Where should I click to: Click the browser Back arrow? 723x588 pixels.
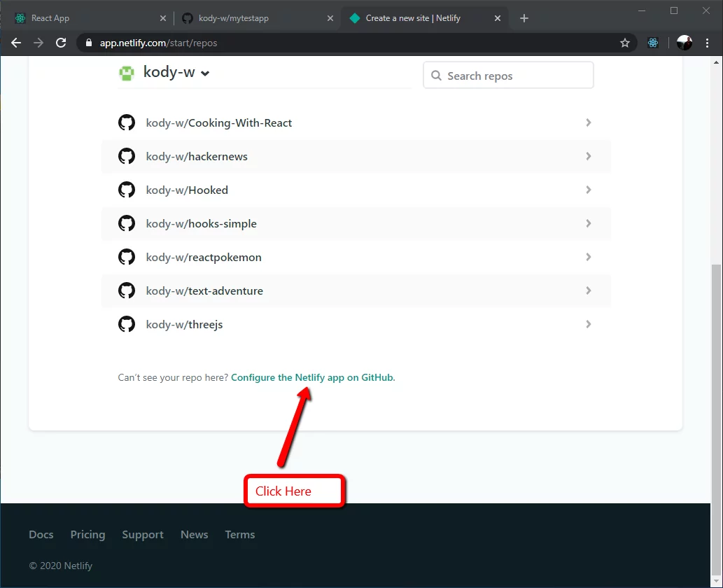[x=16, y=43]
